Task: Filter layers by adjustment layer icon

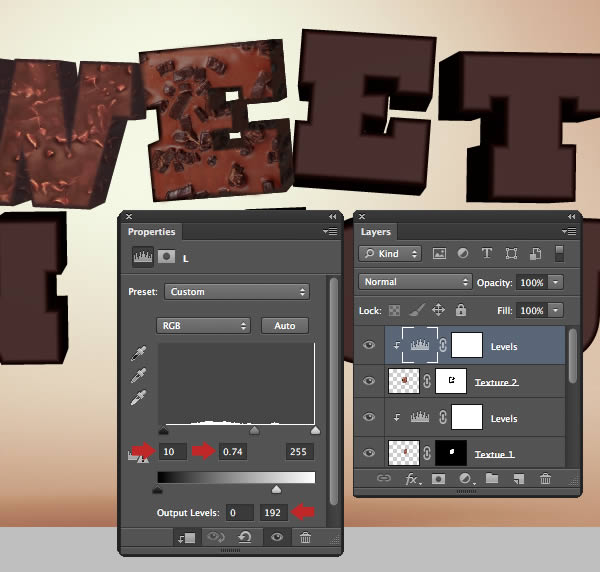Action: coord(463,253)
